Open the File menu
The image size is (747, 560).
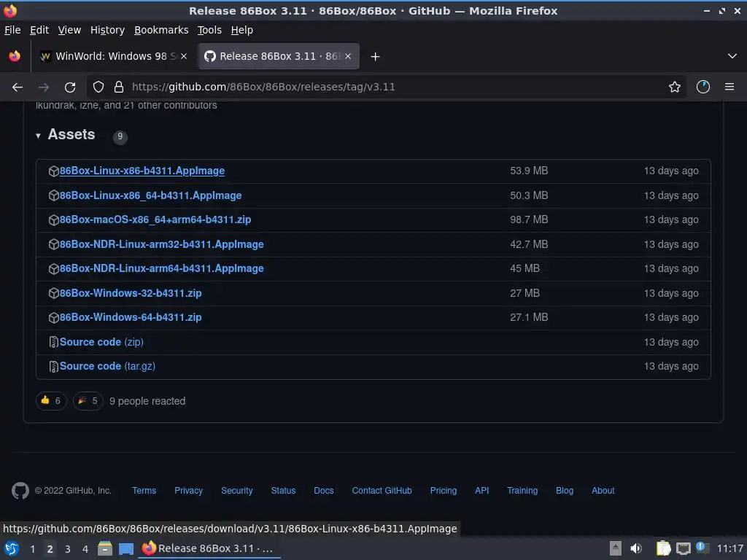(12, 30)
